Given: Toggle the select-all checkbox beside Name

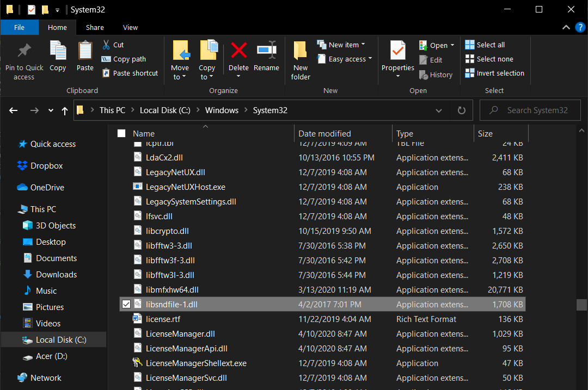Looking at the screenshot, I should (x=121, y=133).
